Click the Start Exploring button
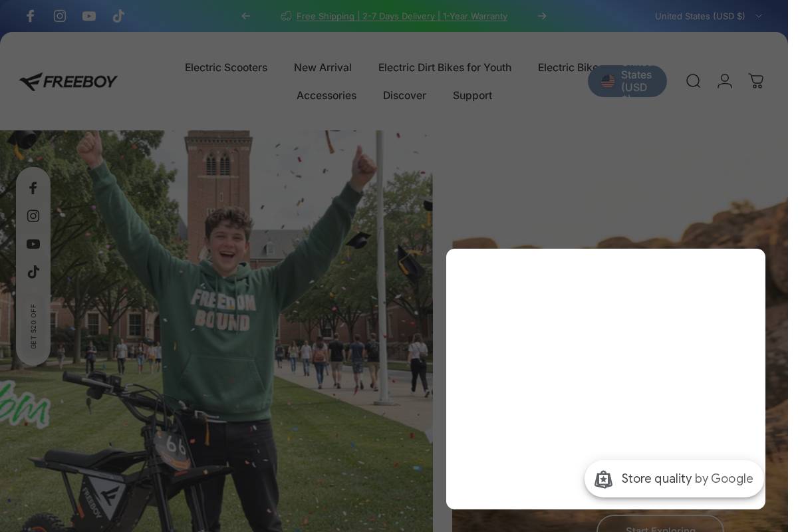 point(660,524)
